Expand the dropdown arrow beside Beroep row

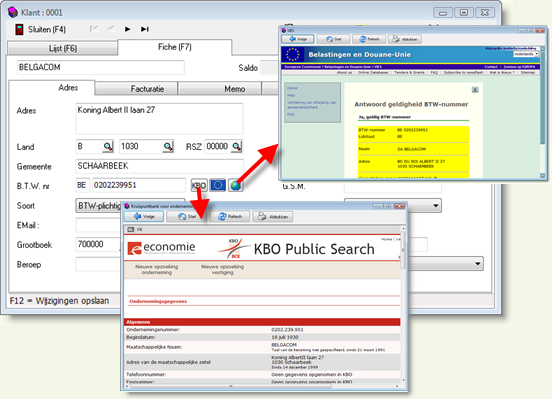[x=478, y=264]
